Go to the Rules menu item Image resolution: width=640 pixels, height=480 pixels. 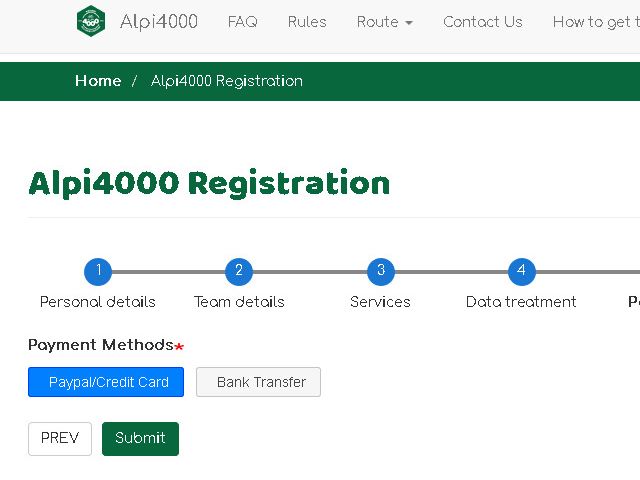tap(307, 22)
